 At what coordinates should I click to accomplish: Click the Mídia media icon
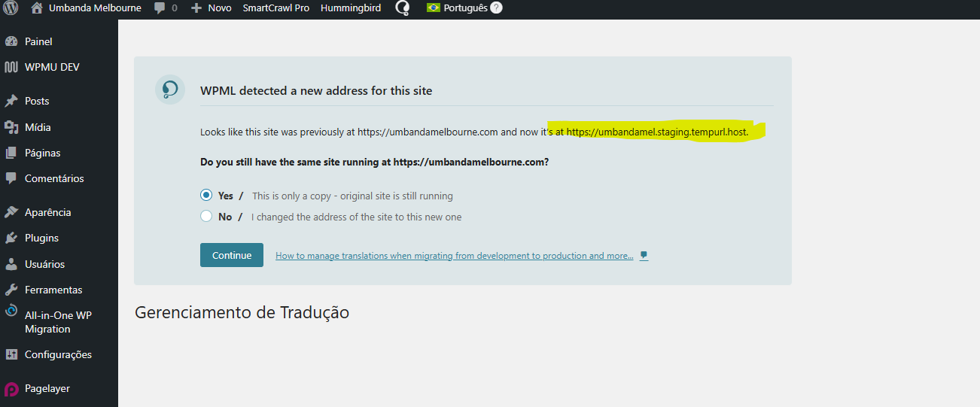(x=11, y=127)
